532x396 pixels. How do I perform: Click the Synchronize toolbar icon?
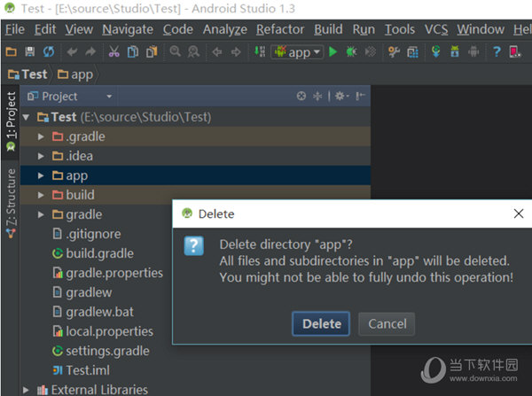click(49, 52)
